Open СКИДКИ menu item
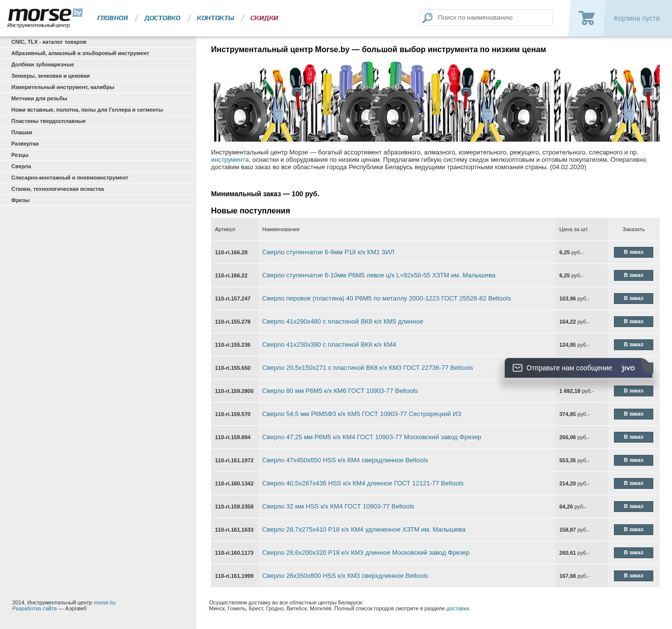This screenshot has height=629, width=672. click(264, 18)
